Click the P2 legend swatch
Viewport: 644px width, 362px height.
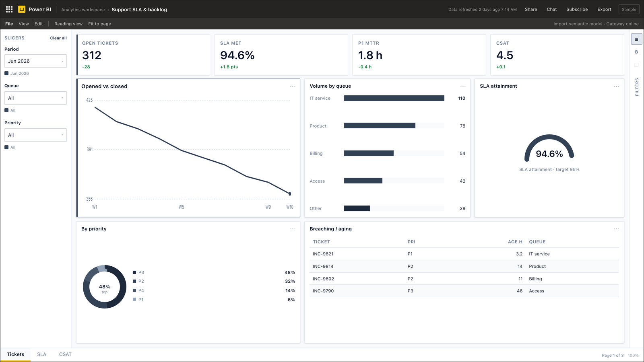point(134,281)
